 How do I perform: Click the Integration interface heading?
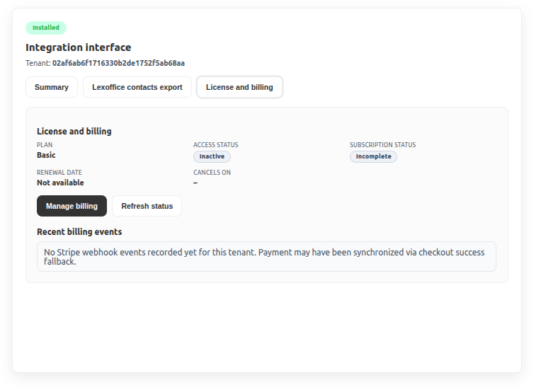[79, 47]
